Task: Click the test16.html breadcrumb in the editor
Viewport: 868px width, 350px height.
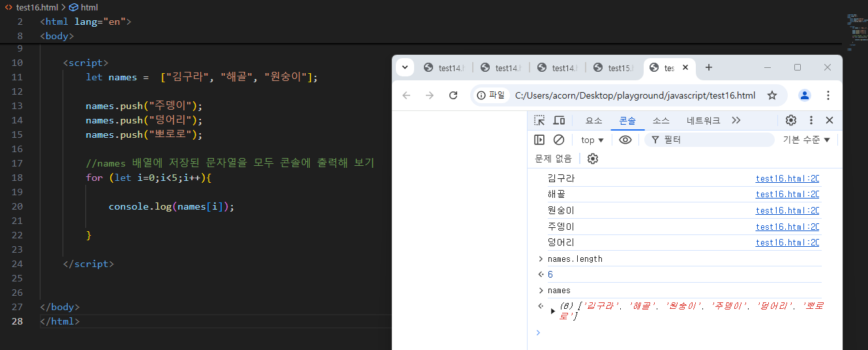Action: click(37, 7)
